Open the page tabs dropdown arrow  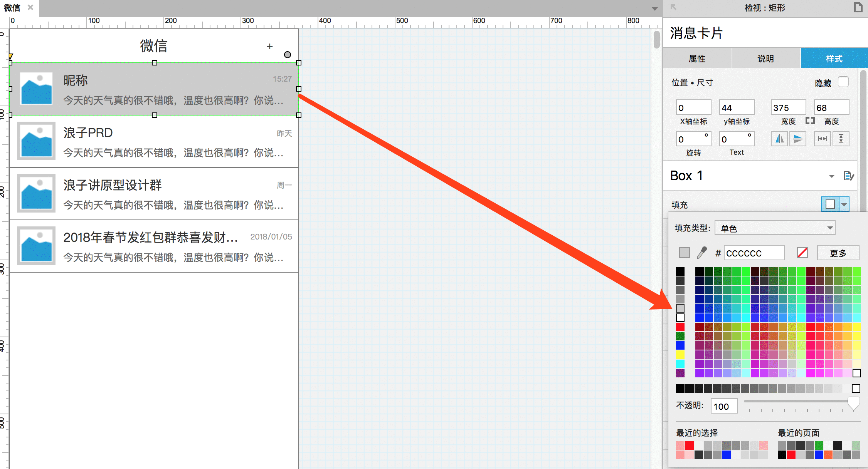(654, 8)
